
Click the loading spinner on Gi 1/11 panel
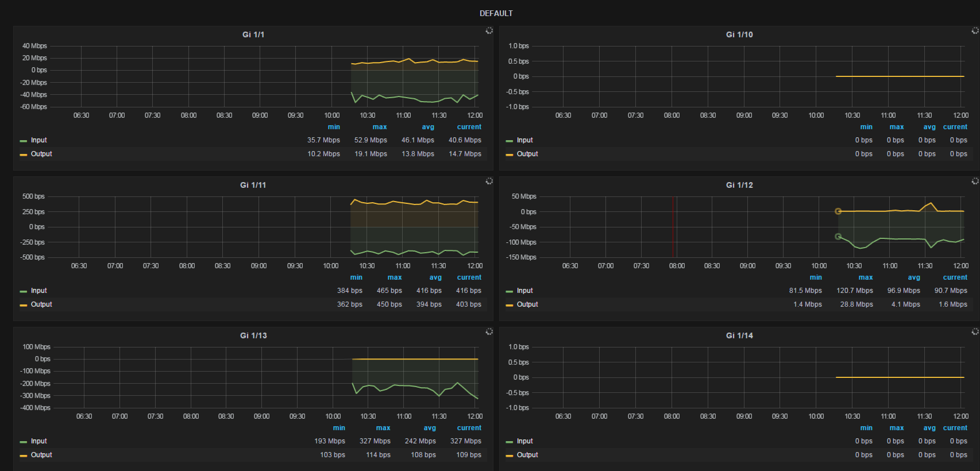point(489,181)
